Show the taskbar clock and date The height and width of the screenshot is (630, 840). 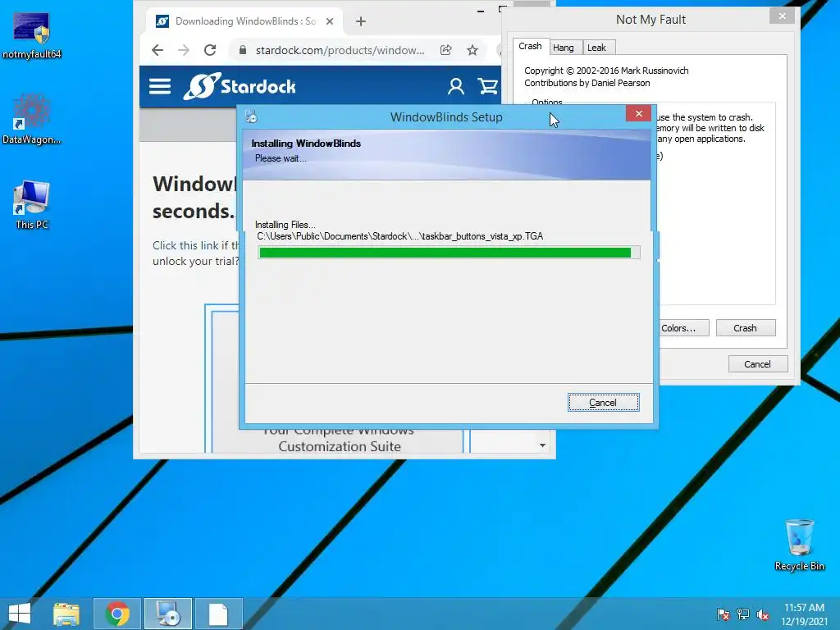pyautogui.click(x=804, y=614)
